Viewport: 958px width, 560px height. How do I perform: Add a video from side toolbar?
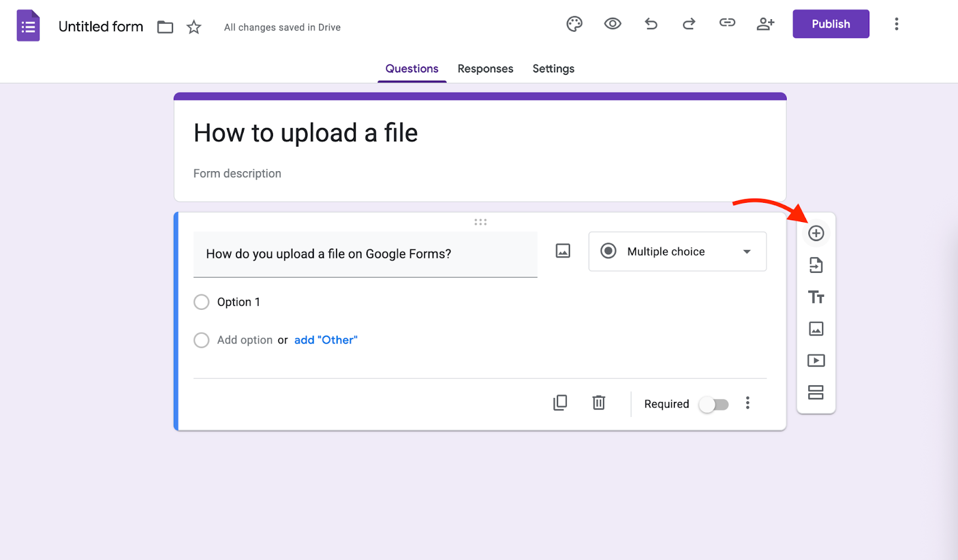[x=815, y=360]
